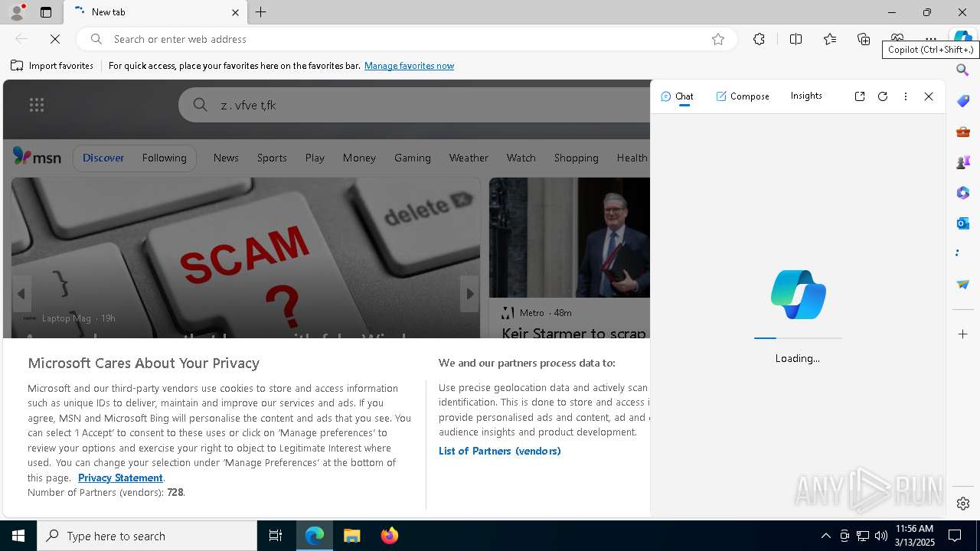Open the notification center
This screenshot has height=551, width=980.
click(x=955, y=536)
